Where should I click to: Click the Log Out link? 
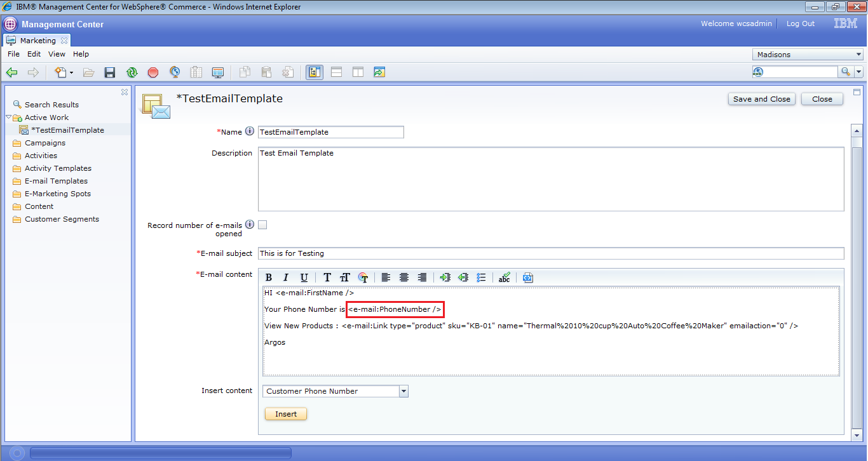click(x=801, y=23)
